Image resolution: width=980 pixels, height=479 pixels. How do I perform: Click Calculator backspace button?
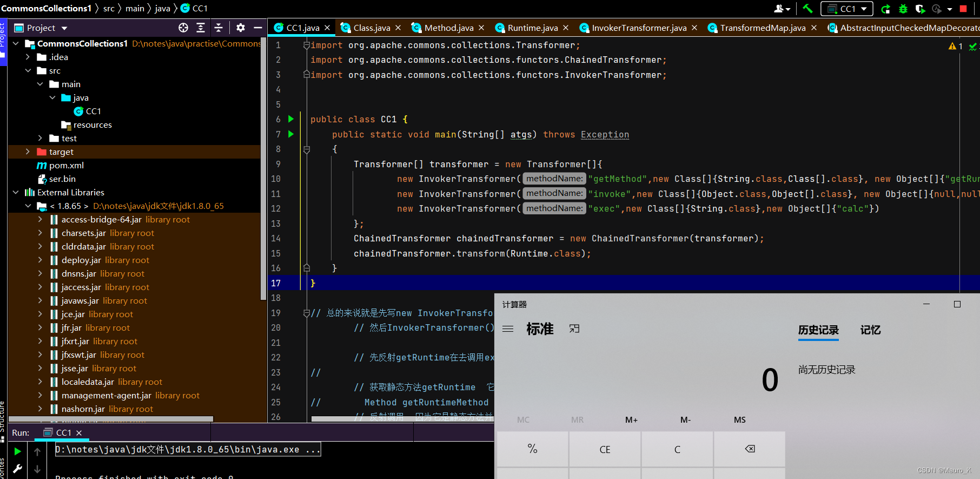[x=750, y=449]
